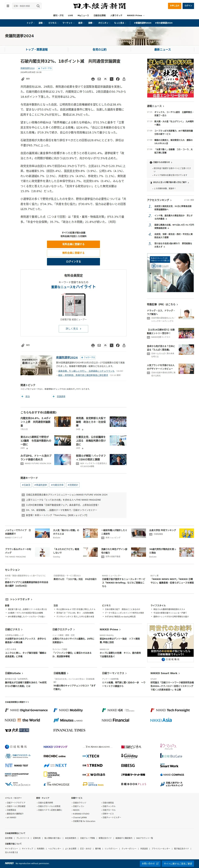The height and width of the screenshot is (868, 199).
Task: Open NIKKEI COMPASS logo
Action: pyautogui.click(x=172, y=775)
